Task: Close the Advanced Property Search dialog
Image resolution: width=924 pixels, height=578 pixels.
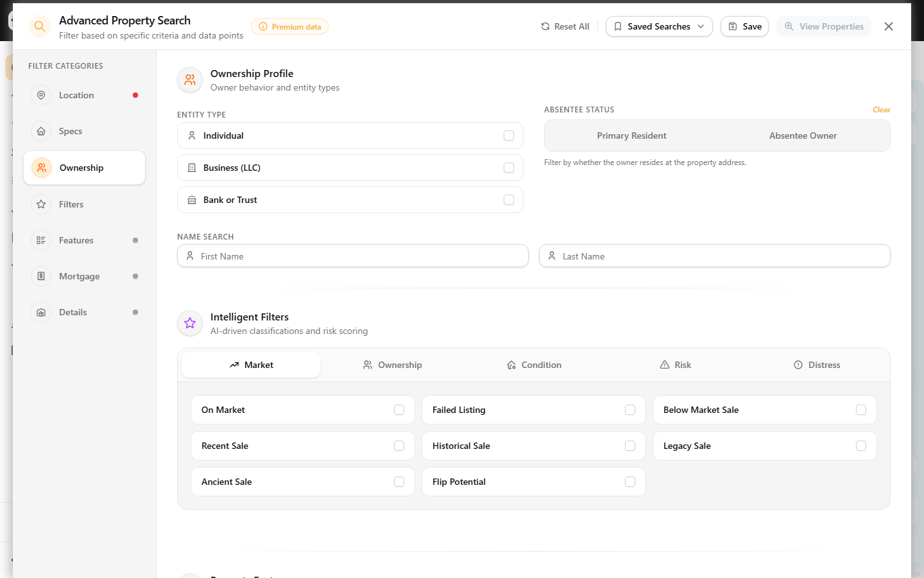Action: pyautogui.click(x=889, y=26)
